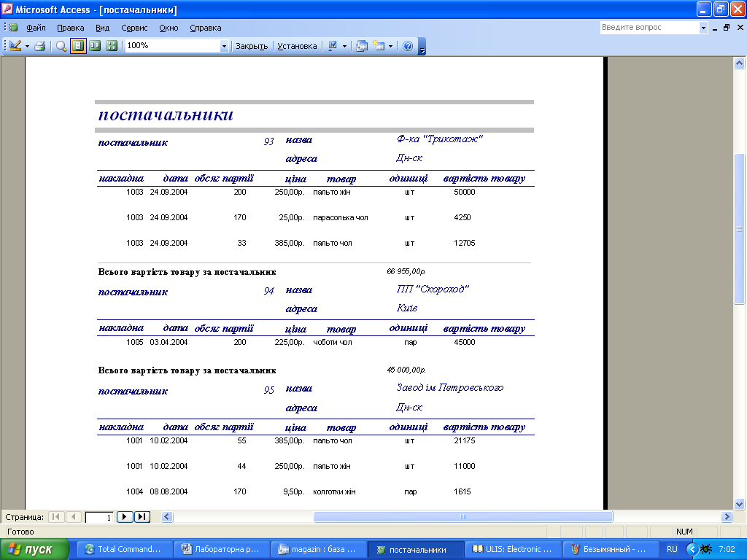Open the Вид menu
This screenshot has width=747, height=560.
click(102, 28)
